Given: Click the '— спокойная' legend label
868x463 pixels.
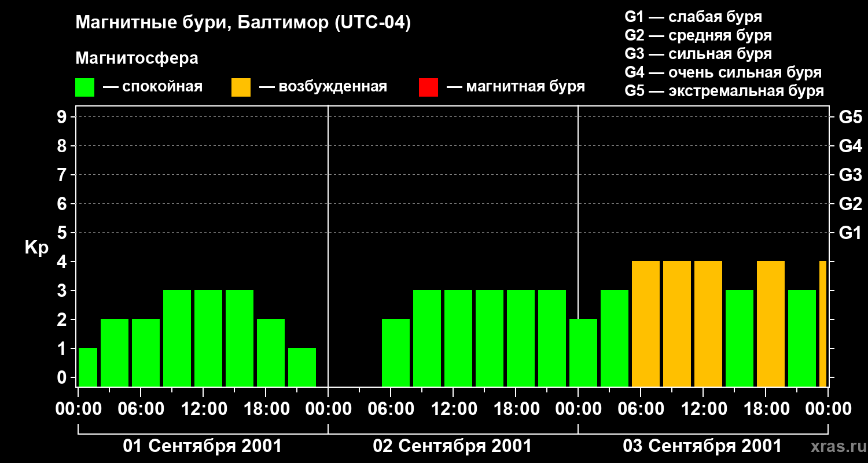Looking at the screenshot, I should 153,87.
